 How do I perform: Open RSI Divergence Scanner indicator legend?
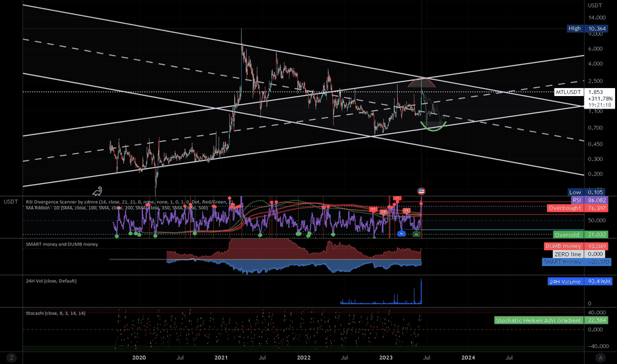[x=129, y=202]
